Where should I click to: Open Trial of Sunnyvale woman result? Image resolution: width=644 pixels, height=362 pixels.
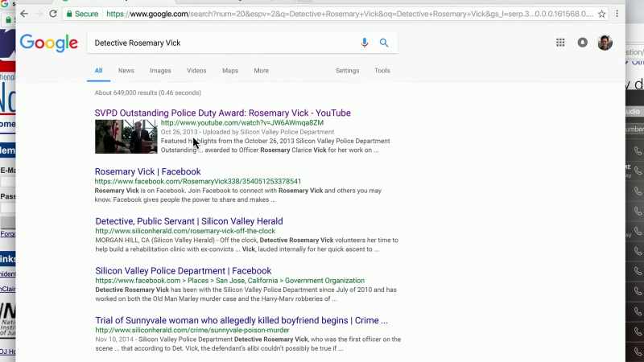242,320
